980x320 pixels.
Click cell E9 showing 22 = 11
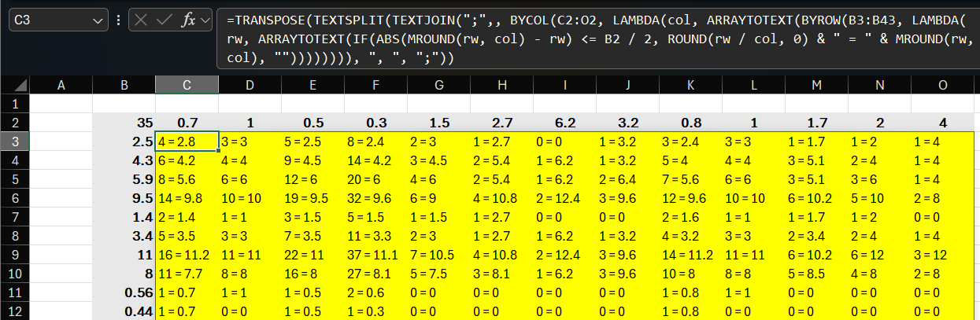(x=312, y=255)
